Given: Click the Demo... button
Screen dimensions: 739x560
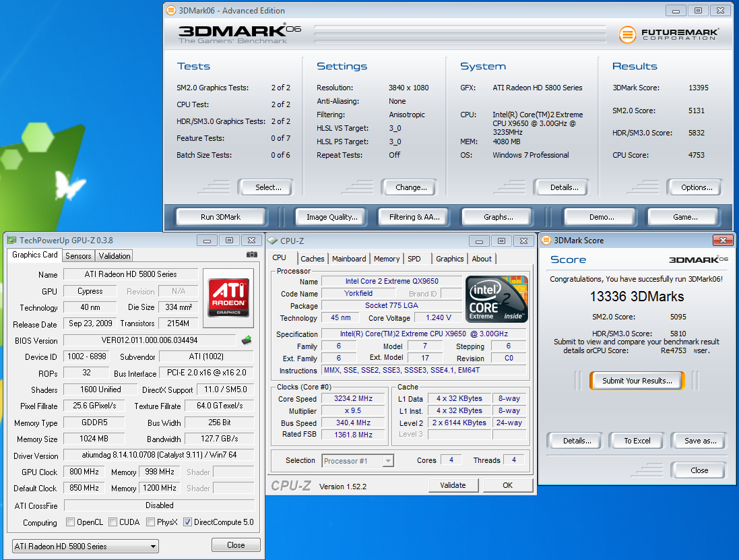Looking at the screenshot, I should tap(602, 217).
